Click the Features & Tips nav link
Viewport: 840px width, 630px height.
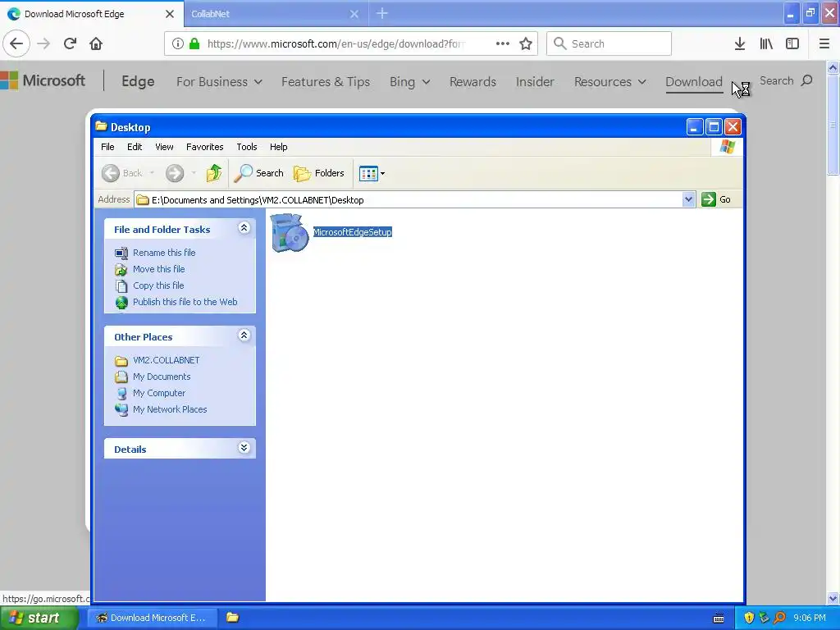tap(326, 82)
